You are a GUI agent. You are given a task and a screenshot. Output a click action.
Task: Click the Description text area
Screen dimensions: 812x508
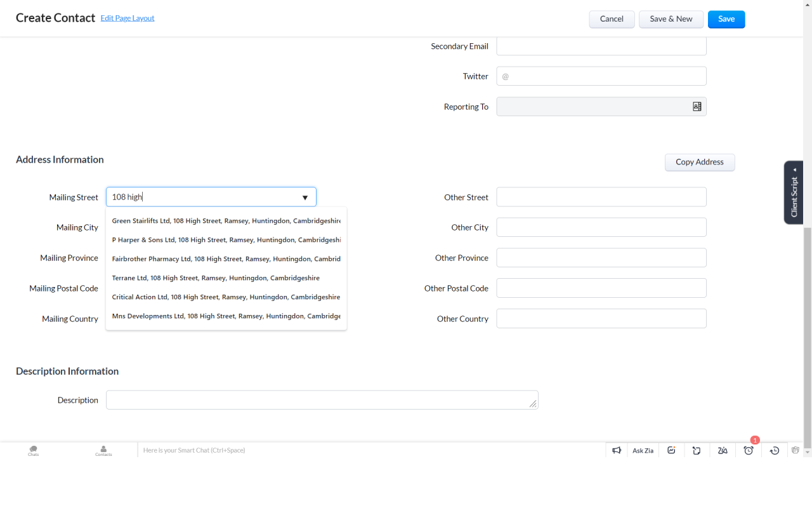[322, 399]
